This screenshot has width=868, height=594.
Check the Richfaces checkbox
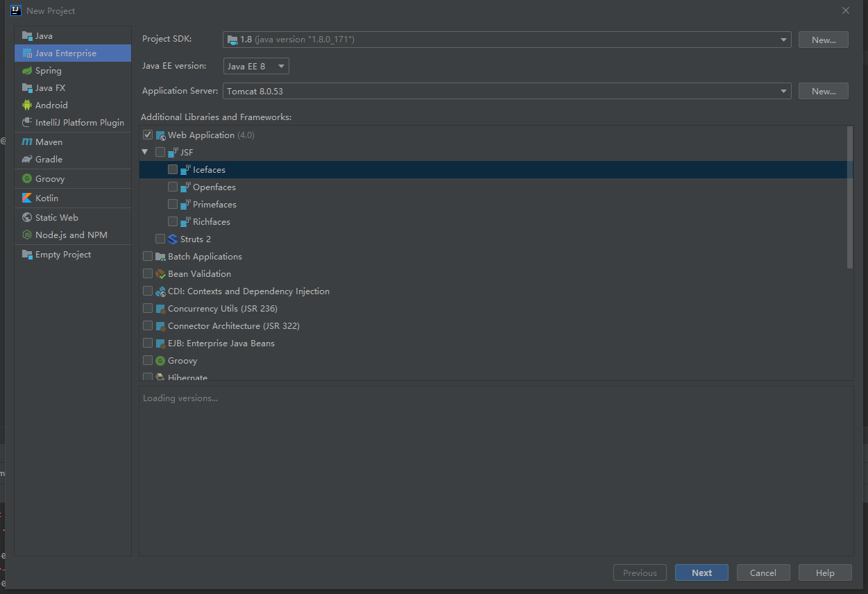(173, 222)
